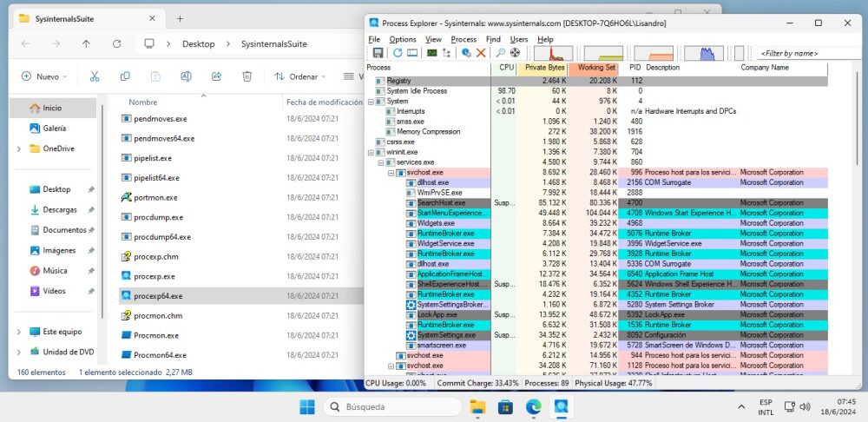
Task: Open the Users menu
Action: coord(519,39)
